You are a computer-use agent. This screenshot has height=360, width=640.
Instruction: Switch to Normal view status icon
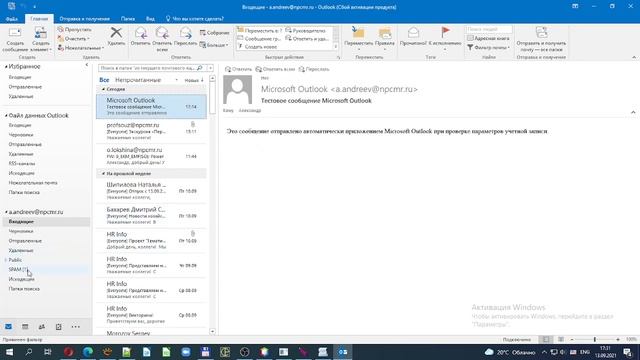[546, 339]
